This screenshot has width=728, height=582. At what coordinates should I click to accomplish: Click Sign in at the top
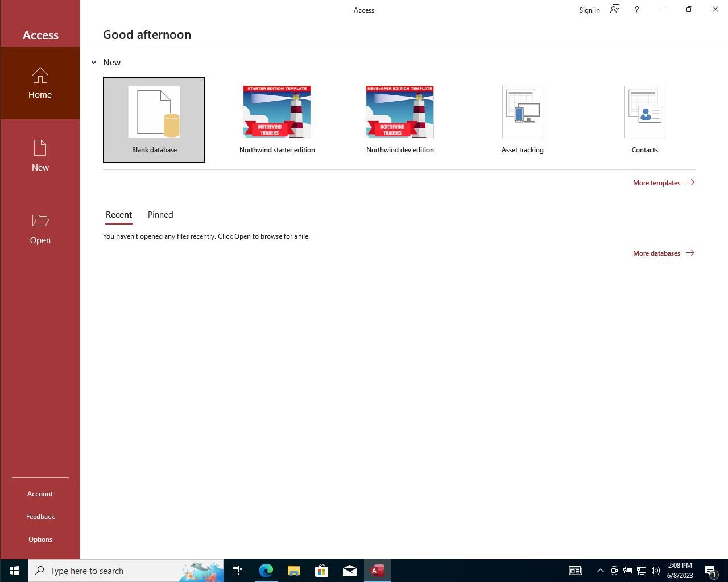(x=589, y=10)
